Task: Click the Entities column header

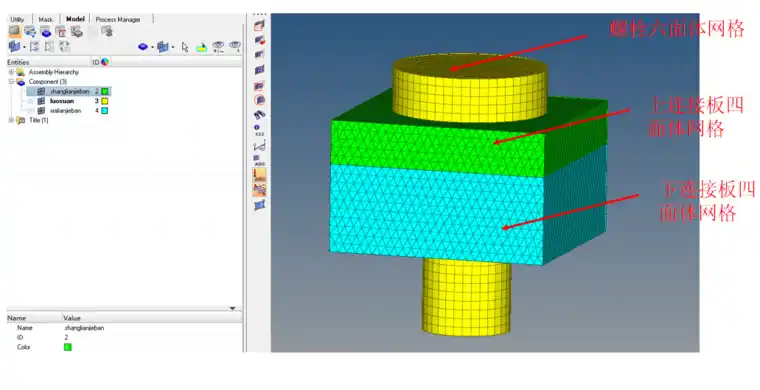Action: pos(48,62)
